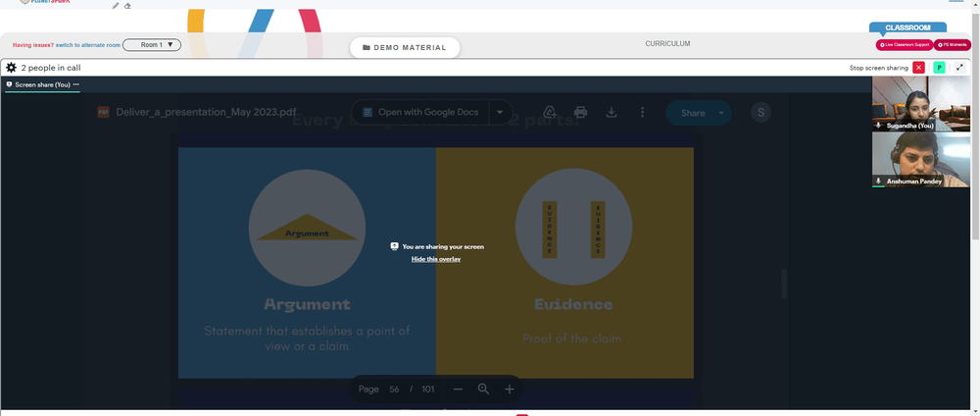The height and width of the screenshot is (416, 980).
Task: Open PDF viewer more actions menu
Action: pos(642,112)
